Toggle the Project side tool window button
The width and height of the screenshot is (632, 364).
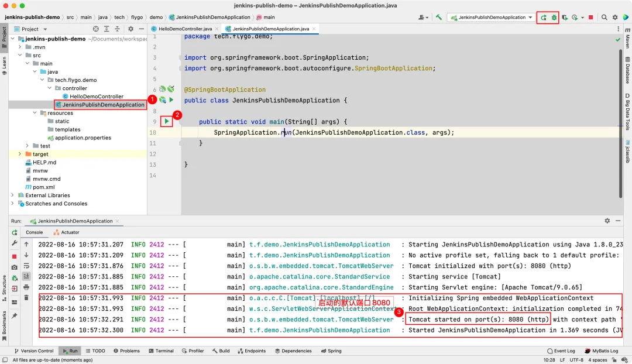[5, 37]
